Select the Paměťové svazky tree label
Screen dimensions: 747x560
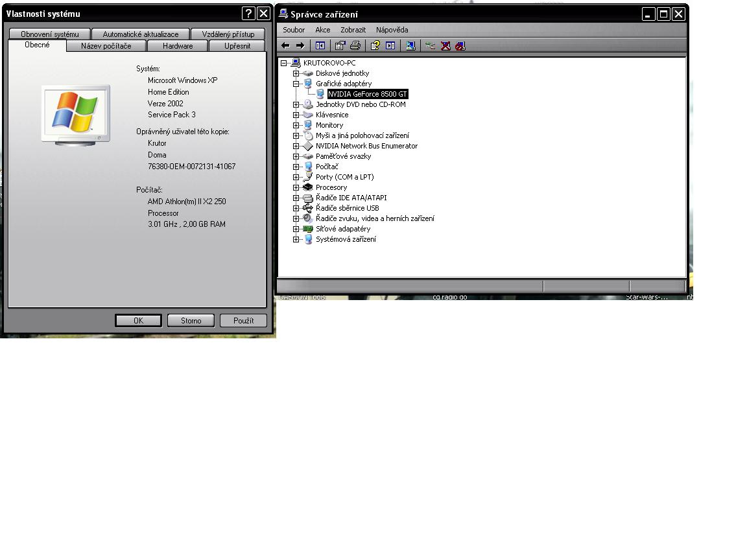point(343,156)
